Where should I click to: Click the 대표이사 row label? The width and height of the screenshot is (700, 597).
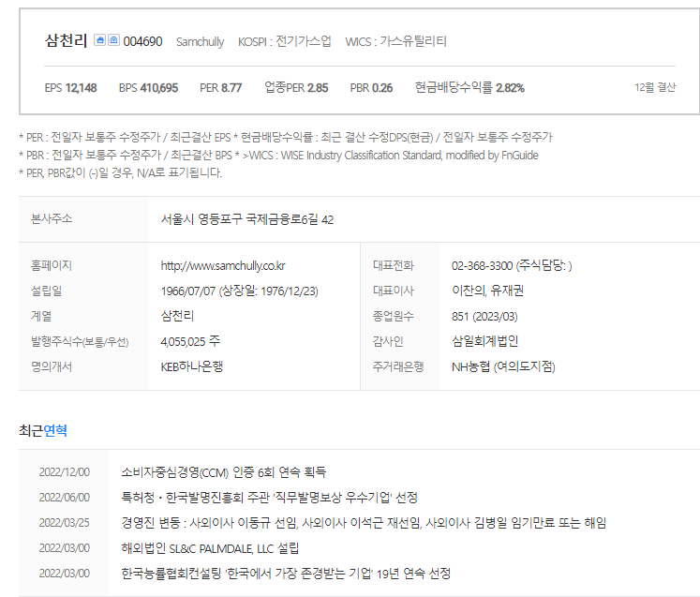pos(394,291)
